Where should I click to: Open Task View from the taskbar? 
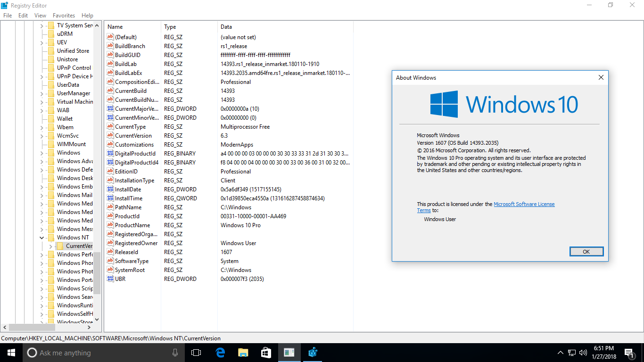tap(196, 353)
